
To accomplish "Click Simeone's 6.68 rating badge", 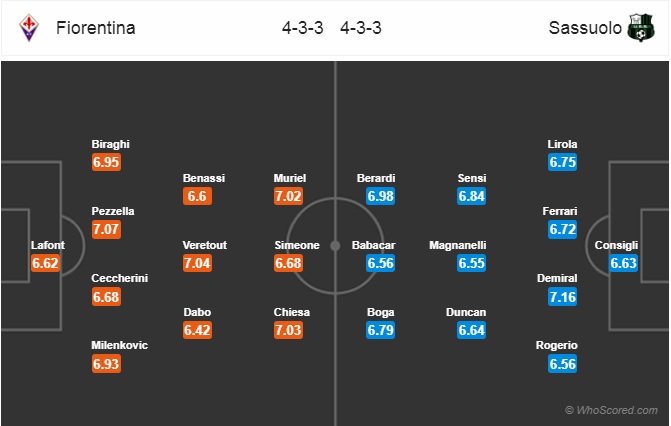I will coord(288,263).
